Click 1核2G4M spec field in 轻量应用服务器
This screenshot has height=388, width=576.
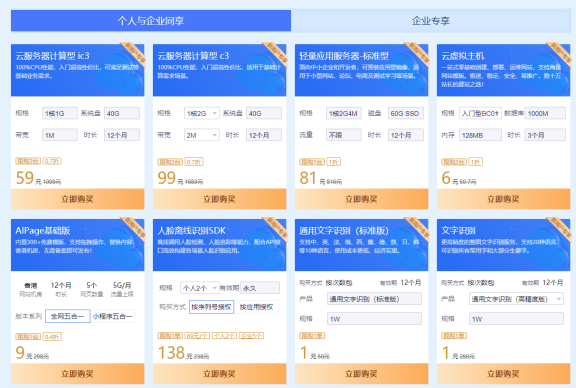[344, 113]
